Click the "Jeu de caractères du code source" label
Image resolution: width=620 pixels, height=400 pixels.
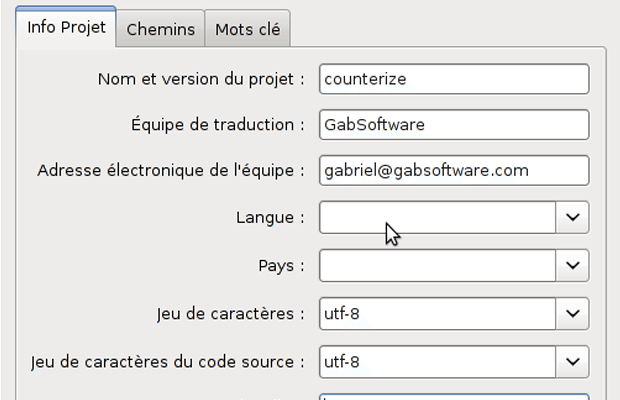click(168, 361)
